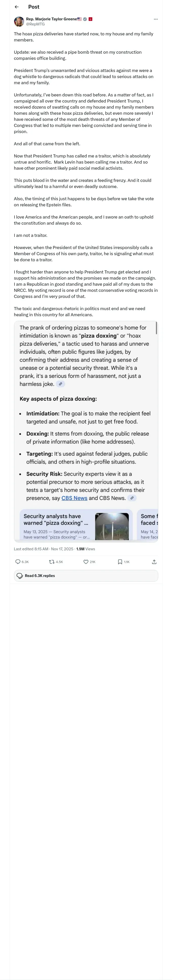Bookmark the post via the bookmark icon
Screen dimensions: 172x980
point(120,561)
